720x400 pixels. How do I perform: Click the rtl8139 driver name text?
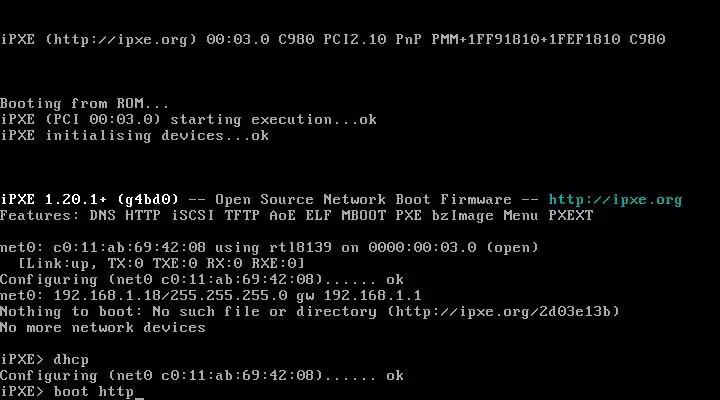click(256, 248)
